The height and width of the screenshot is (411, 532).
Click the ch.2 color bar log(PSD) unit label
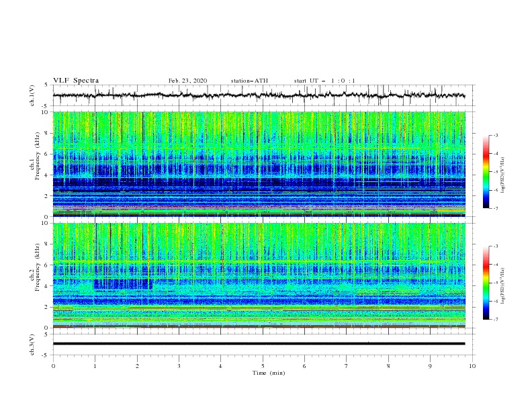(503, 286)
